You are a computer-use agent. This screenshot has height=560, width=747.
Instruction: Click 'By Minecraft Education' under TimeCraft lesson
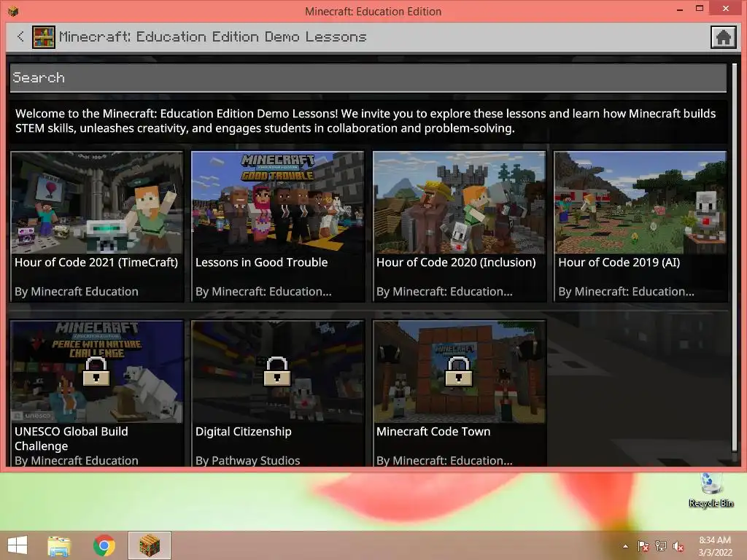click(x=76, y=292)
